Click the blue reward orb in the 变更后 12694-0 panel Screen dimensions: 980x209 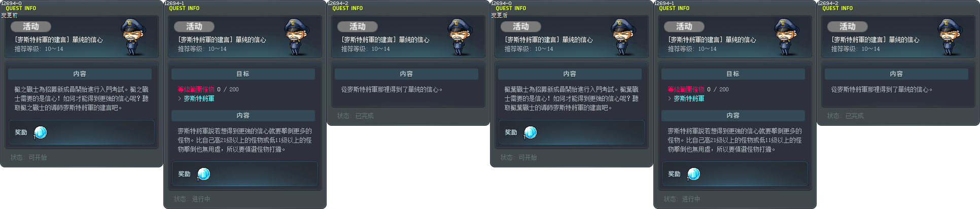[x=530, y=132]
